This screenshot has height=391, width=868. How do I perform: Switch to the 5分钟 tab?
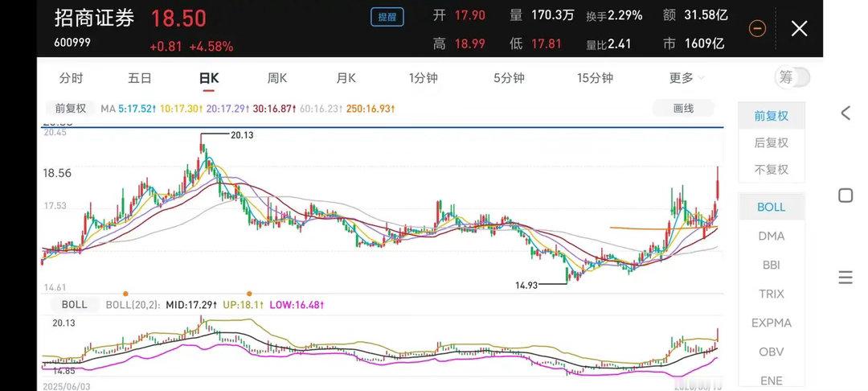coord(509,78)
